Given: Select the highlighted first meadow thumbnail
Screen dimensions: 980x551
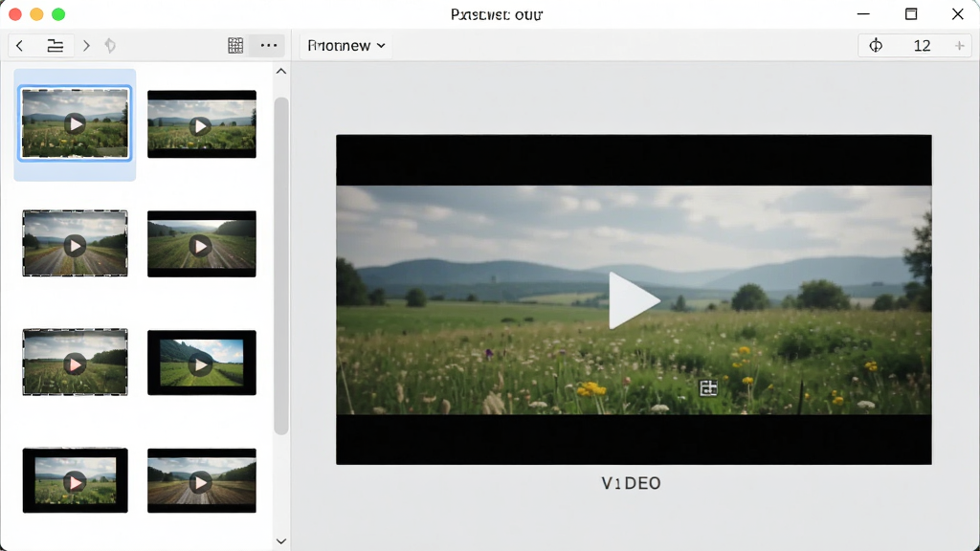Looking at the screenshot, I should (75, 123).
